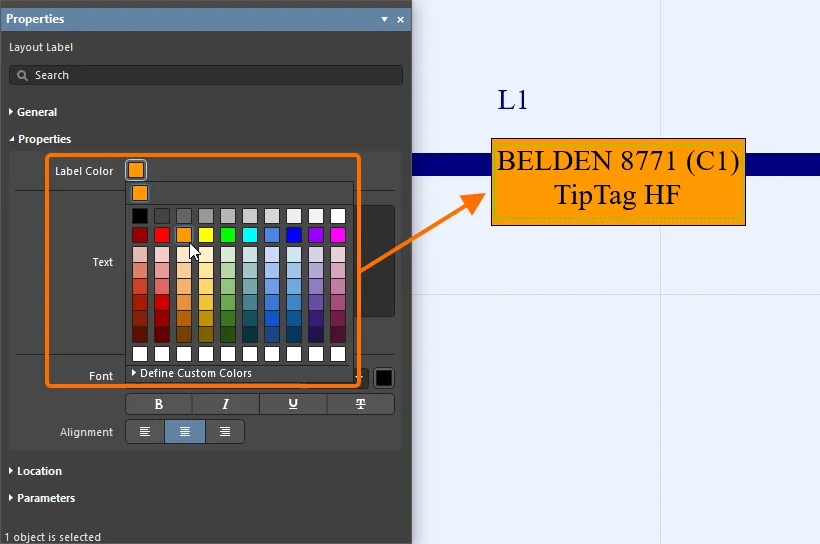Image resolution: width=820 pixels, height=544 pixels.
Task: Pick the purple color swatch
Action: tap(316, 235)
